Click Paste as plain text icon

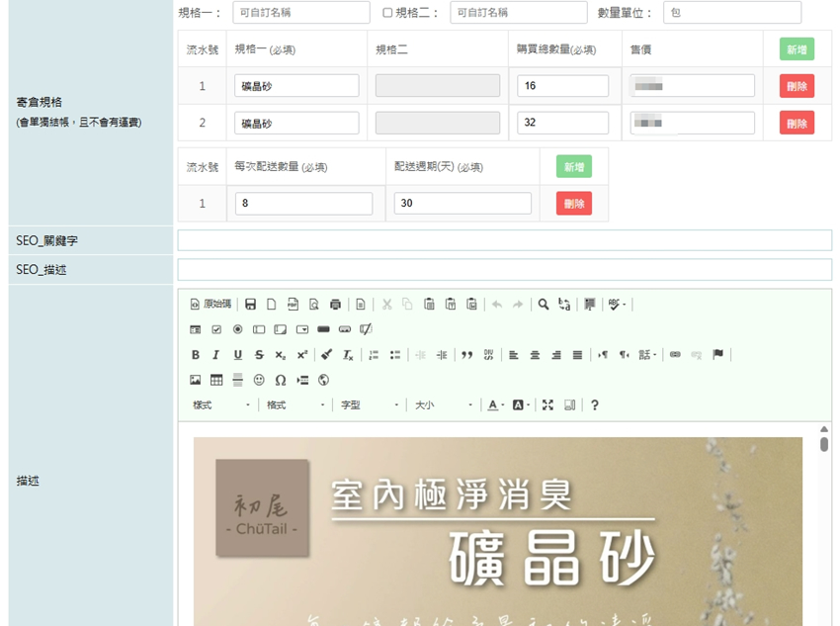click(x=451, y=305)
